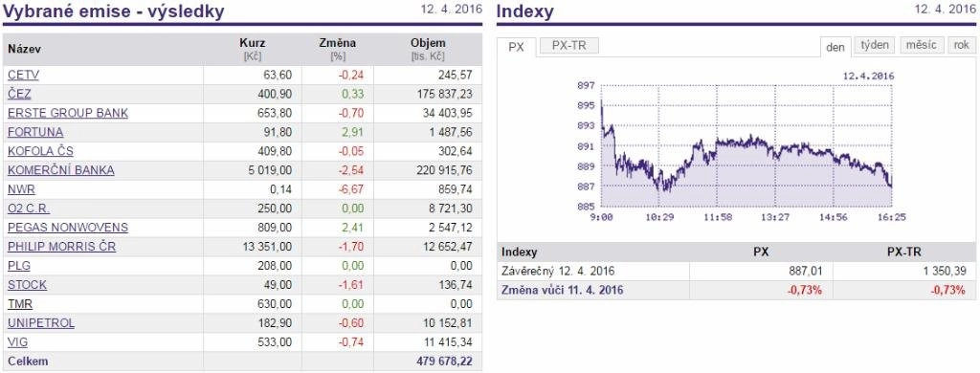Select the den chart period

point(835,47)
